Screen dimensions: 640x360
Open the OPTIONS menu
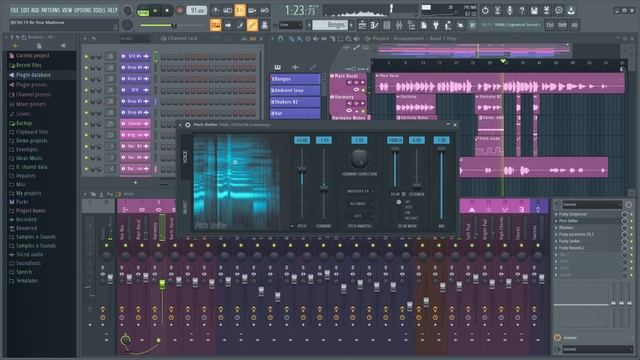pyautogui.click(x=83, y=10)
